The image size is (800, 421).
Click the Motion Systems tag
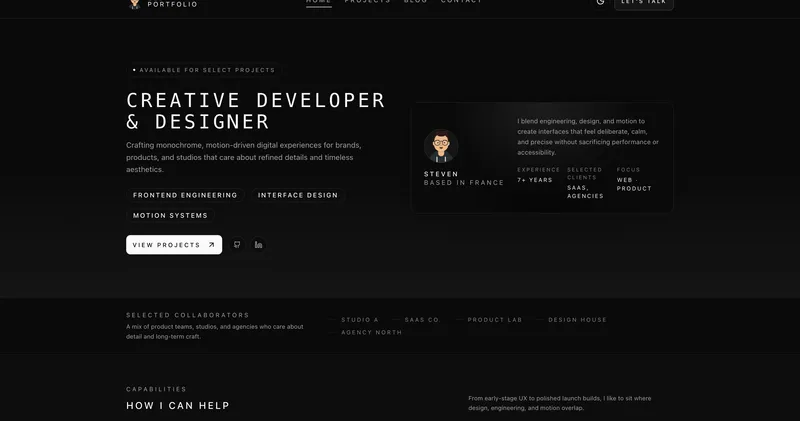(170, 215)
